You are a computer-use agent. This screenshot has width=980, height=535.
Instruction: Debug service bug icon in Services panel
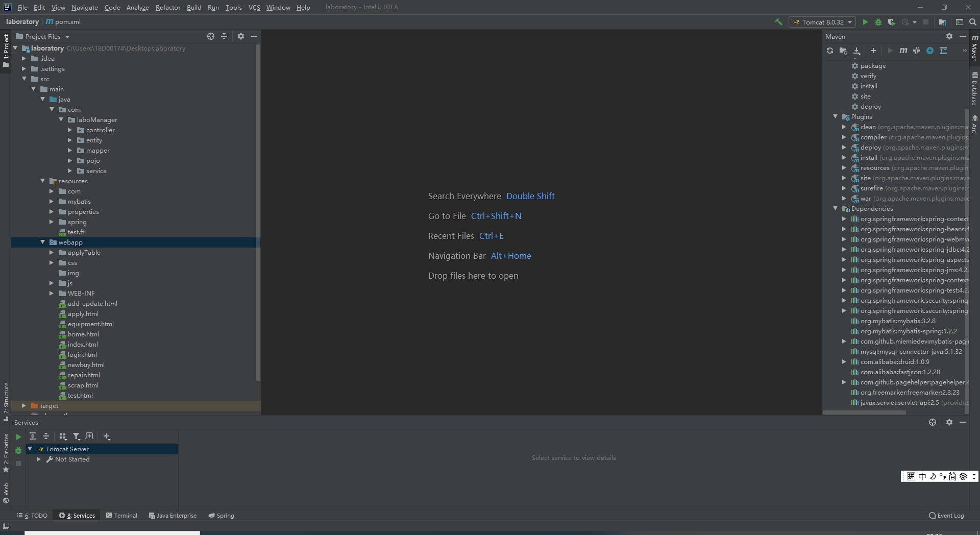pyautogui.click(x=18, y=450)
